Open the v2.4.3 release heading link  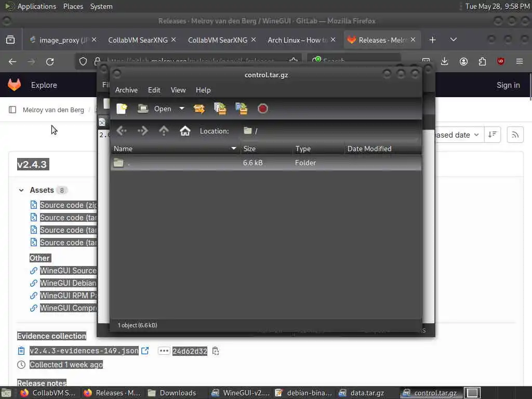[33, 165]
